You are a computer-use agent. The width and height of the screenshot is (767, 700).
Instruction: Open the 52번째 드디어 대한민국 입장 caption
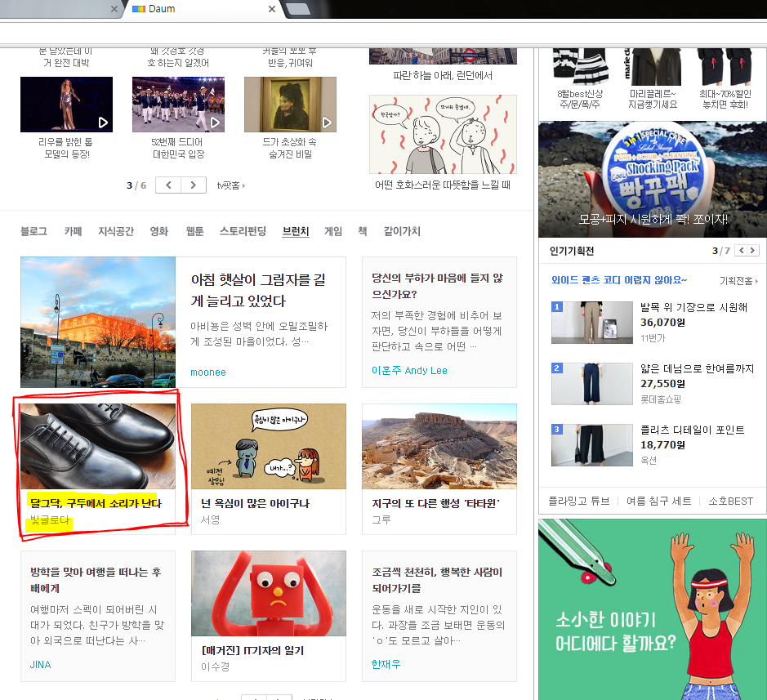[x=178, y=148]
